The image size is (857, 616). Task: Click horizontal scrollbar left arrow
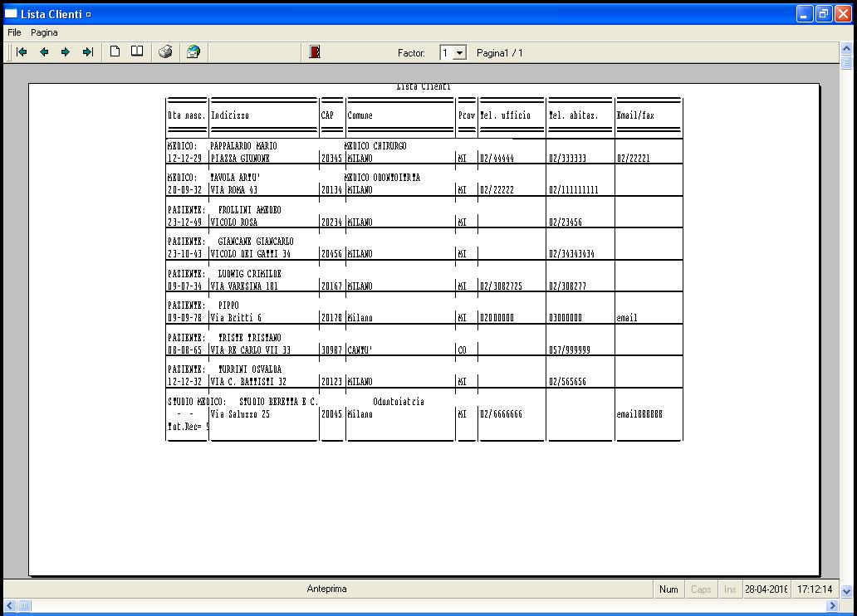pyautogui.click(x=10, y=605)
